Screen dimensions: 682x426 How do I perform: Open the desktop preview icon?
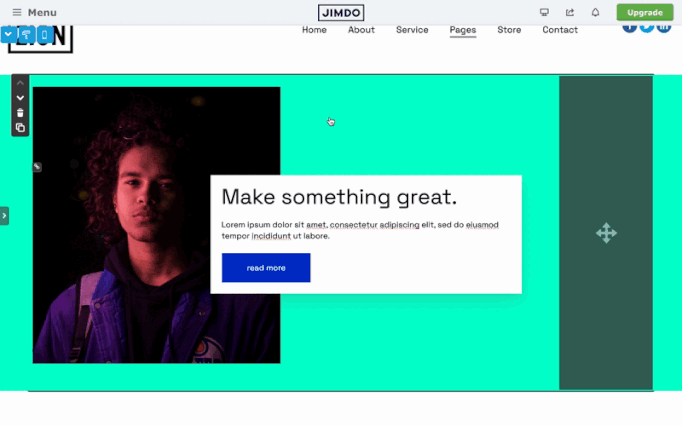(544, 12)
